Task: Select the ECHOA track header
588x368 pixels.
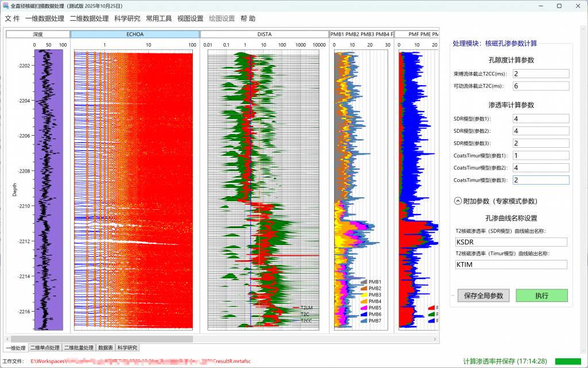Action: (x=135, y=34)
